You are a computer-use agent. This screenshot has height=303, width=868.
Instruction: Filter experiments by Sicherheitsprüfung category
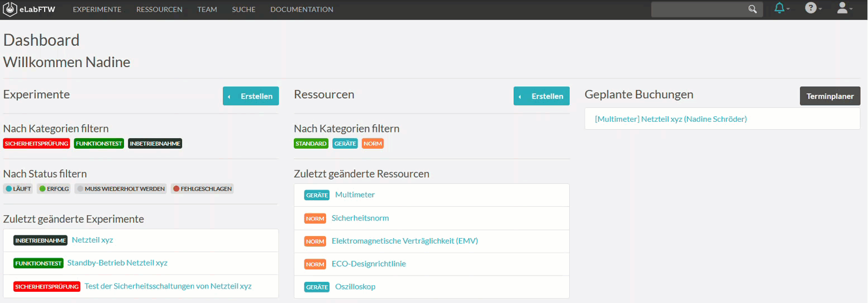point(36,144)
